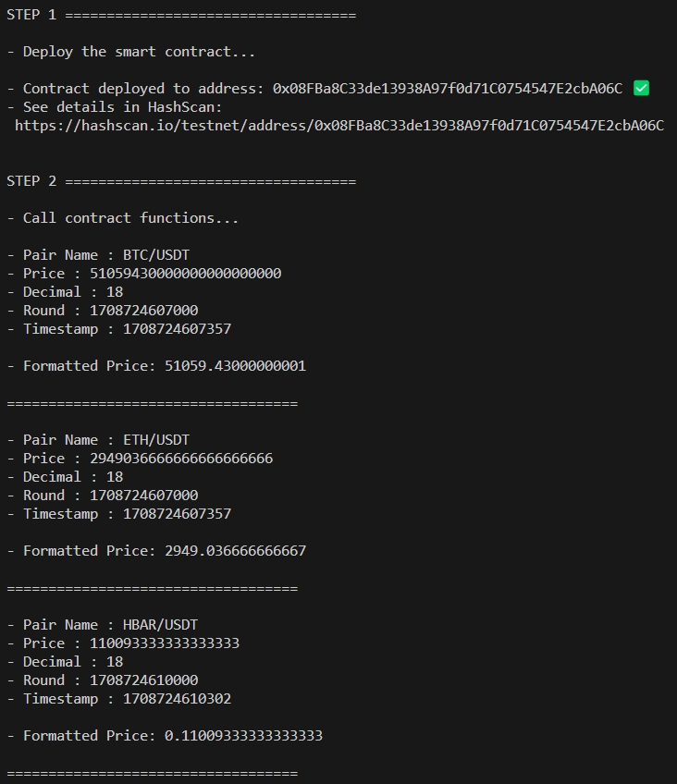677x784 pixels.
Task: Open the HashScan testnet address link
Action: [338, 126]
